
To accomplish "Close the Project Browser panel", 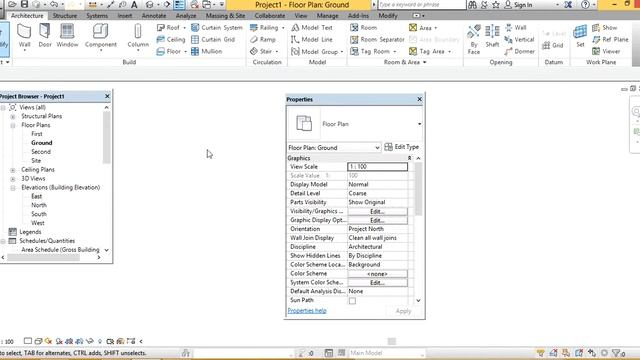I will tap(107, 96).
